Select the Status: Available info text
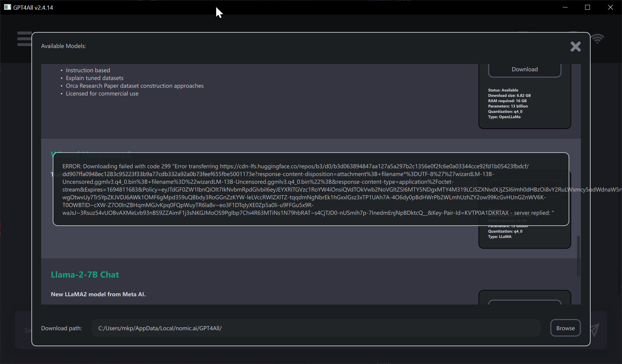Viewport: 622px width, 364px height. click(x=503, y=90)
